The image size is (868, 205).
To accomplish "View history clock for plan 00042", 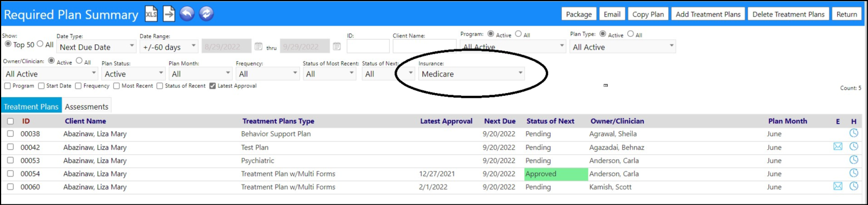I will tap(854, 147).
